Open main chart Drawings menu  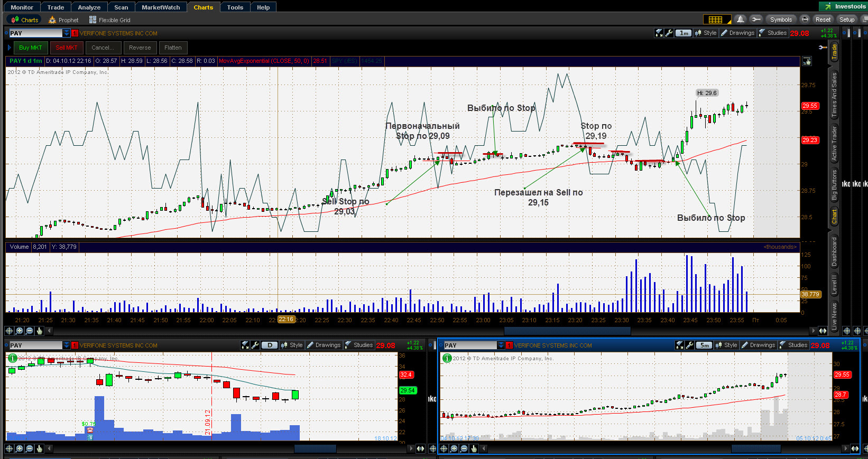tap(737, 33)
